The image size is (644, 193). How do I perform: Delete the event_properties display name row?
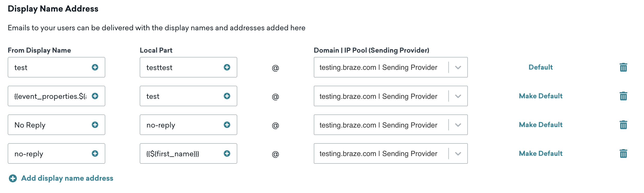[x=623, y=96]
